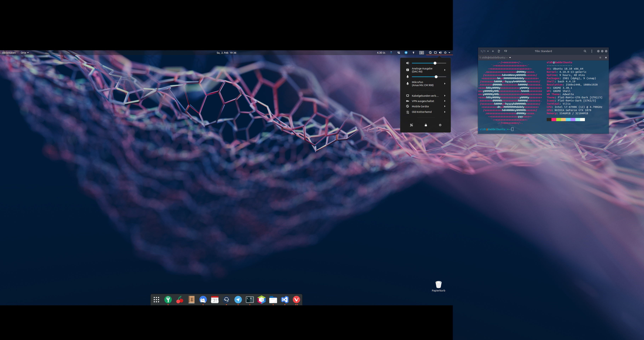This screenshot has width=644, height=340.
Task: Click the 'Uptime: 9 hours, 40 mins' line
Action: pos(565,75)
